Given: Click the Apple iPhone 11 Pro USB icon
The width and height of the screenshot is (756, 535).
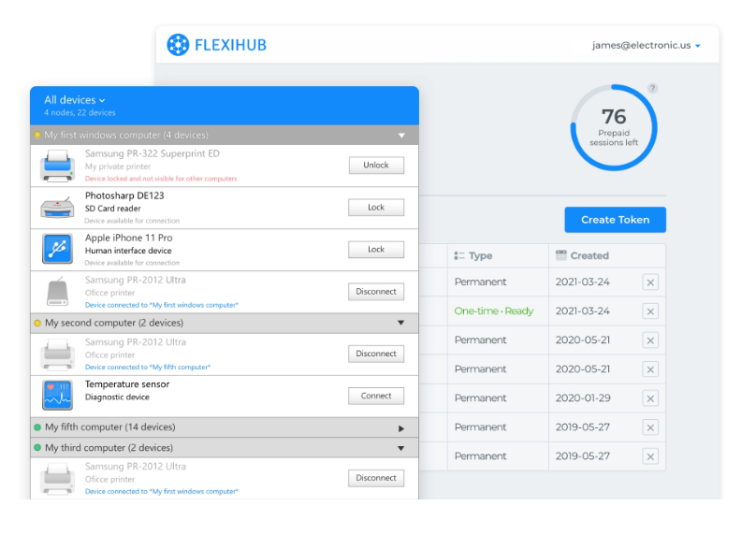Looking at the screenshot, I should pyautogui.click(x=57, y=250).
